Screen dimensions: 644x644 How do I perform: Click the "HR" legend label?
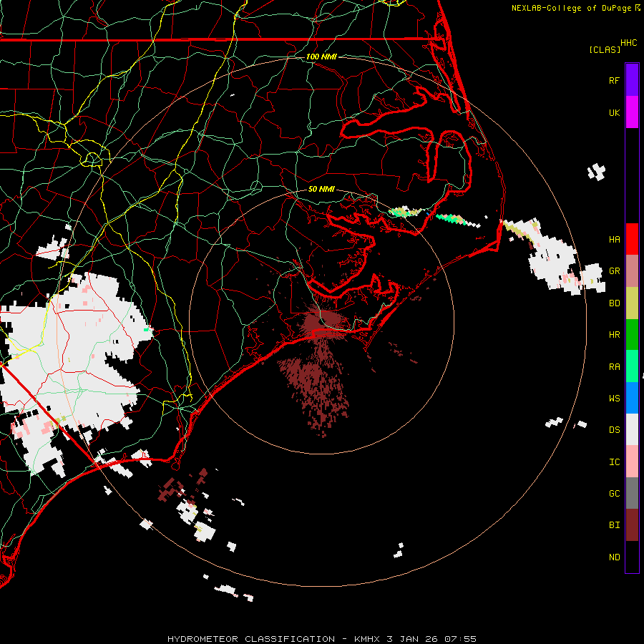click(x=614, y=335)
